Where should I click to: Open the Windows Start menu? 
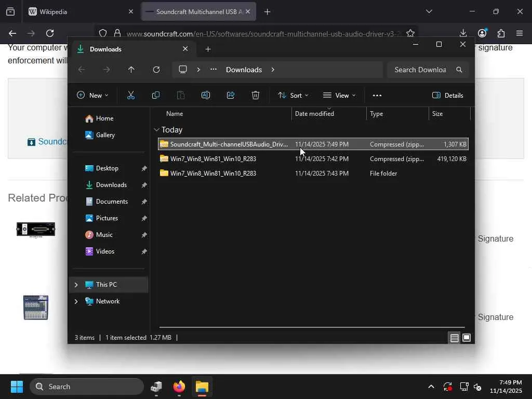[x=17, y=387]
